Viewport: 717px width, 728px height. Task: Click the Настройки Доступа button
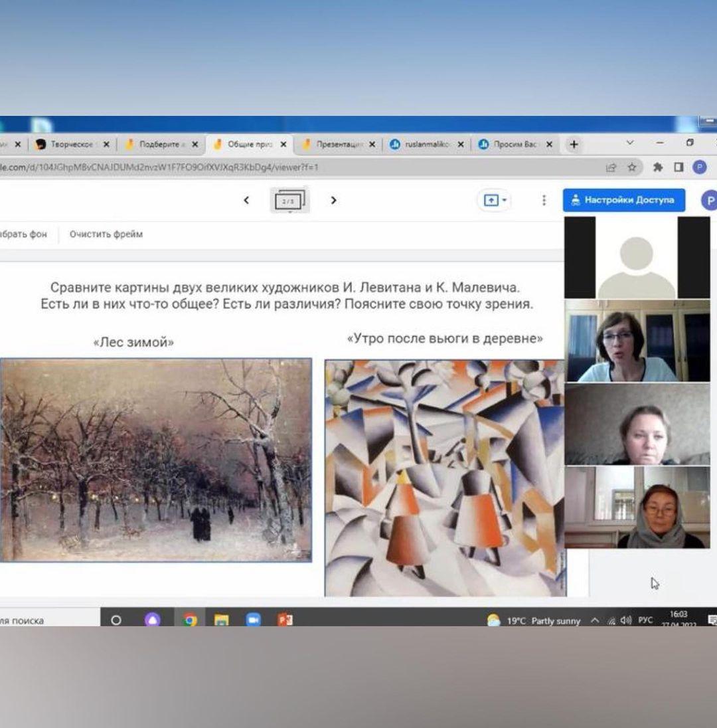(x=623, y=200)
